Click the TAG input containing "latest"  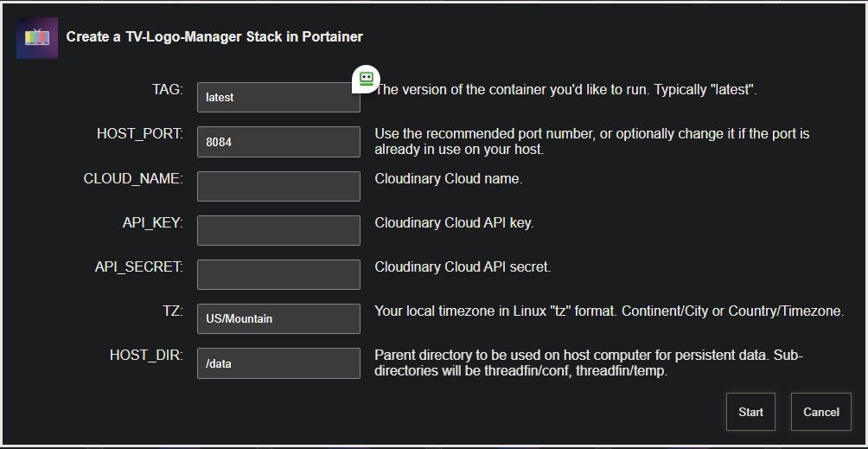click(278, 98)
